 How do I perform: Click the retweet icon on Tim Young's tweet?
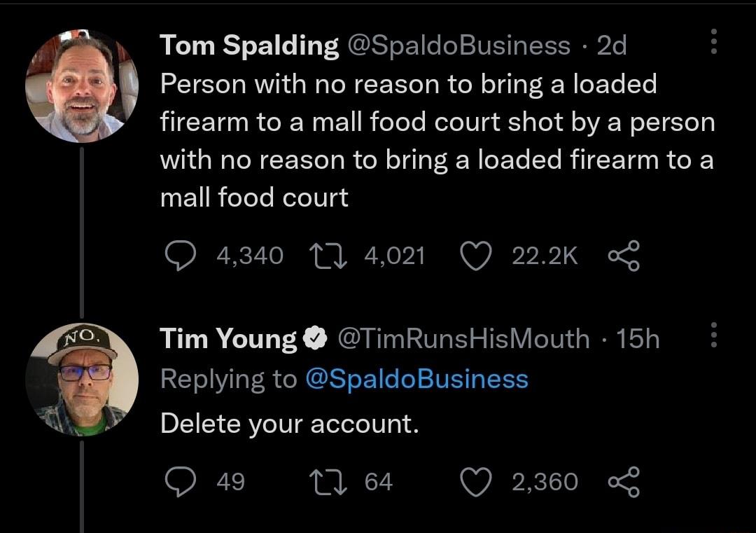(x=326, y=481)
